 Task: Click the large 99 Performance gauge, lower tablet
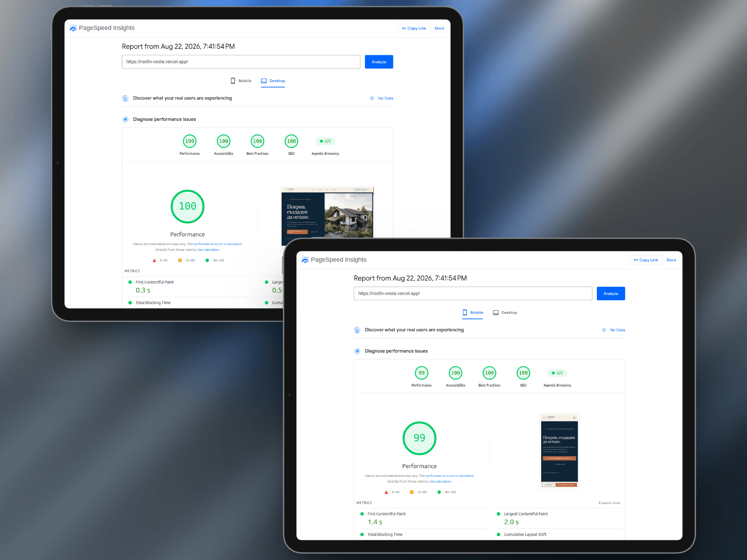419,438
